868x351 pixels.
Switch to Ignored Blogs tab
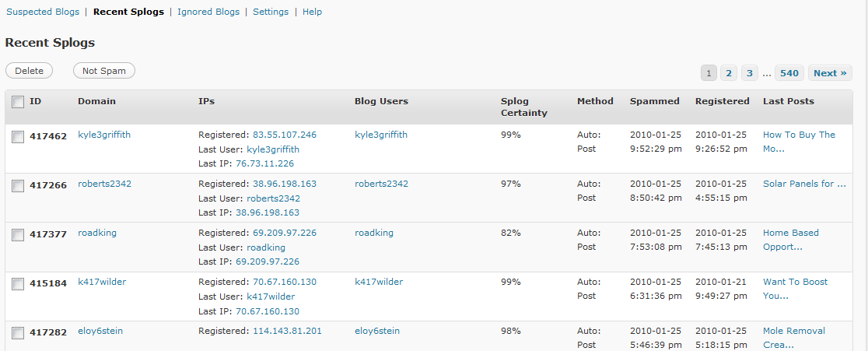tap(208, 12)
